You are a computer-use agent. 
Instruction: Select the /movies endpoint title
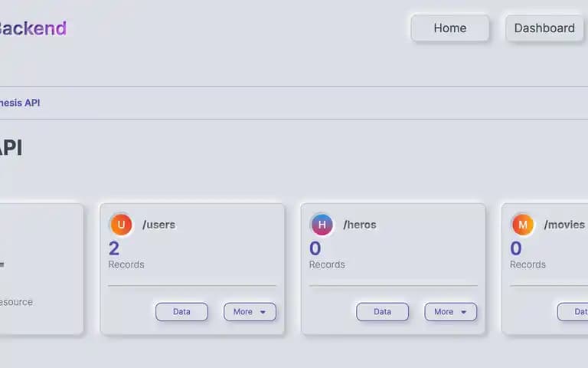[x=564, y=225]
